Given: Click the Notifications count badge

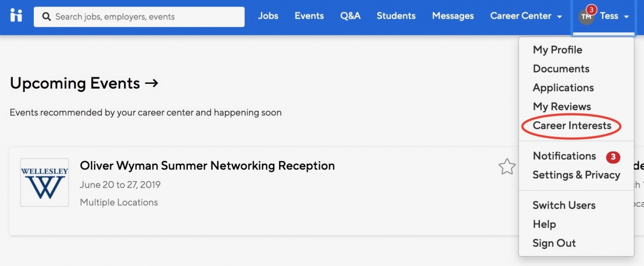Looking at the screenshot, I should click(613, 157).
